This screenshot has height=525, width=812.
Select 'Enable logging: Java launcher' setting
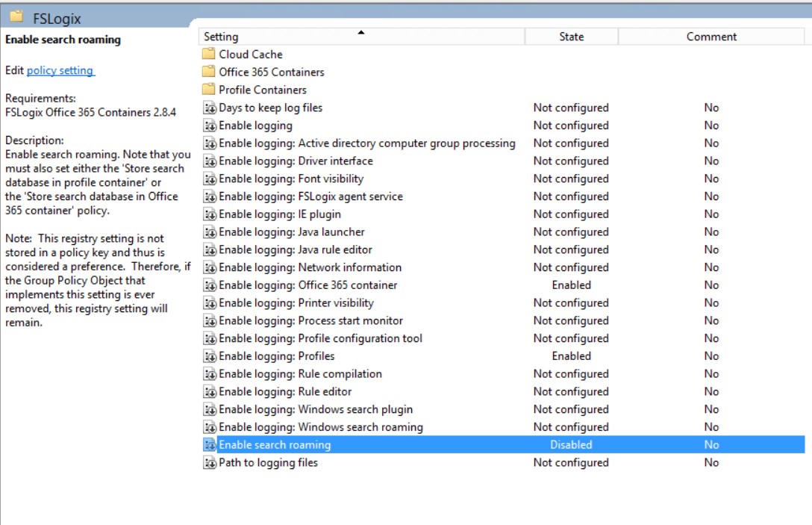(292, 232)
